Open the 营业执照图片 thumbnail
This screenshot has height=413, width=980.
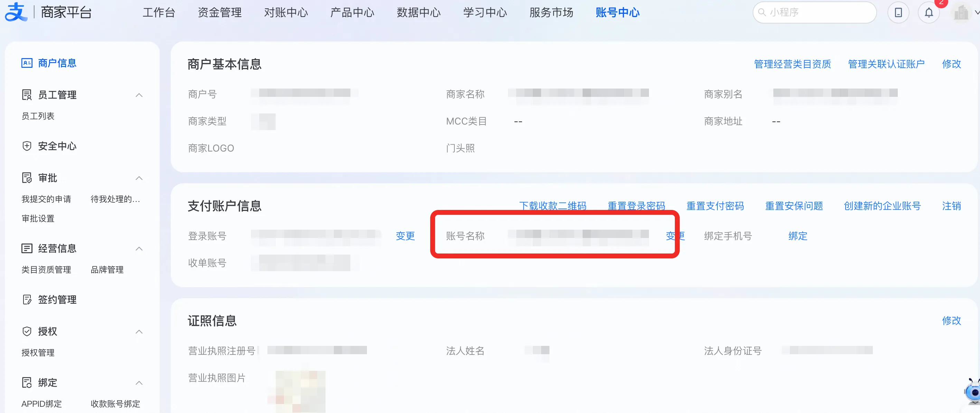pyautogui.click(x=300, y=391)
